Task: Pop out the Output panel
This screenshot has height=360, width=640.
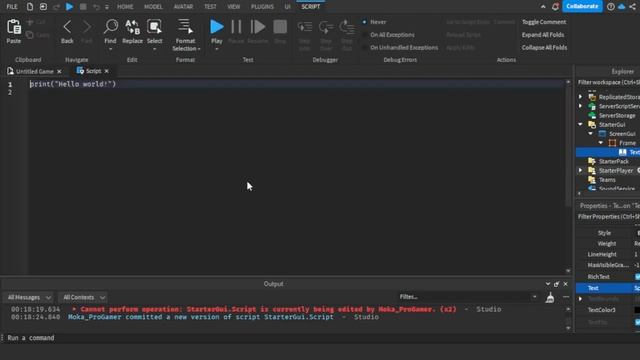Action: 556,284
